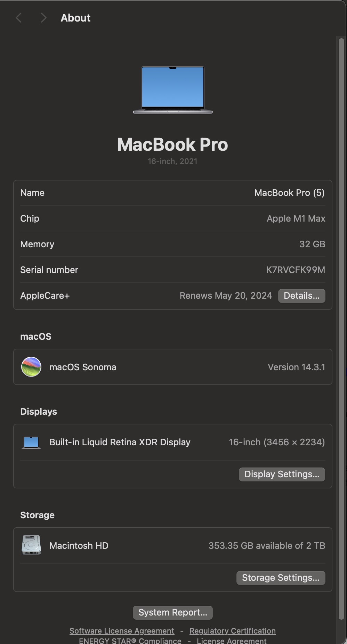Open the Software License Agreement link
The height and width of the screenshot is (644, 347).
click(122, 631)
